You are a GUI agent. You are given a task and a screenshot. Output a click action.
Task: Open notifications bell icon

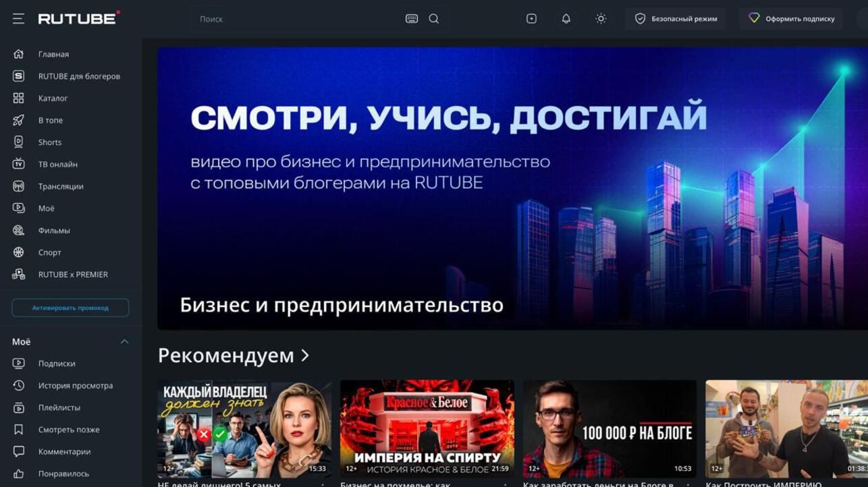pos(566,19)
